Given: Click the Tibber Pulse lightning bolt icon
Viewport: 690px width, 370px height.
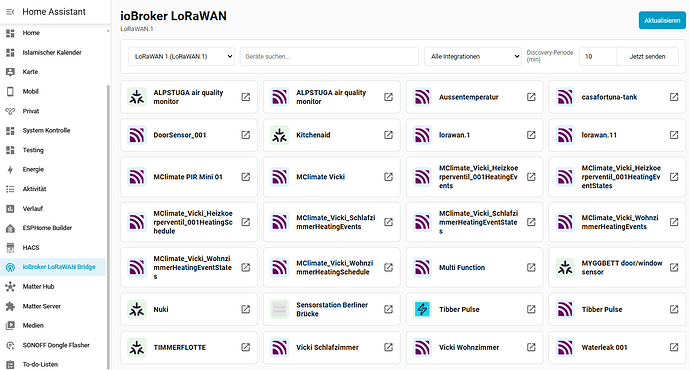Looking at the screenshot, I should 422,309.
